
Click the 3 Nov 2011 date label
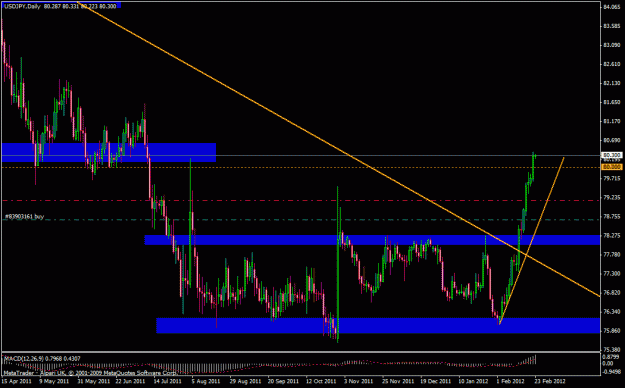[x=358, y=381]
